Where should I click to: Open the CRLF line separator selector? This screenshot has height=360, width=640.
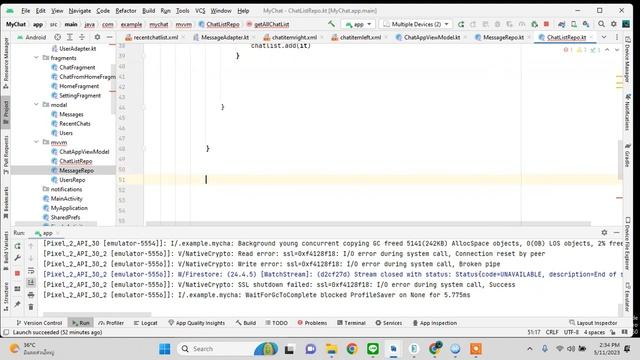coord(552,332)
